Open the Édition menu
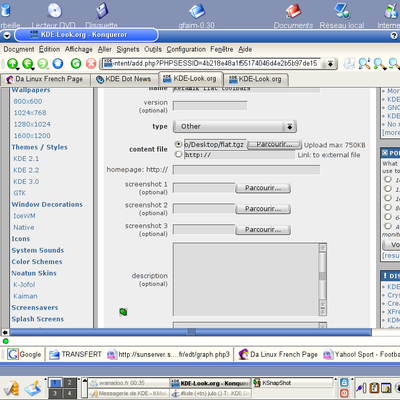The height and width of the screenshot is (400, 400). point(49,49)
